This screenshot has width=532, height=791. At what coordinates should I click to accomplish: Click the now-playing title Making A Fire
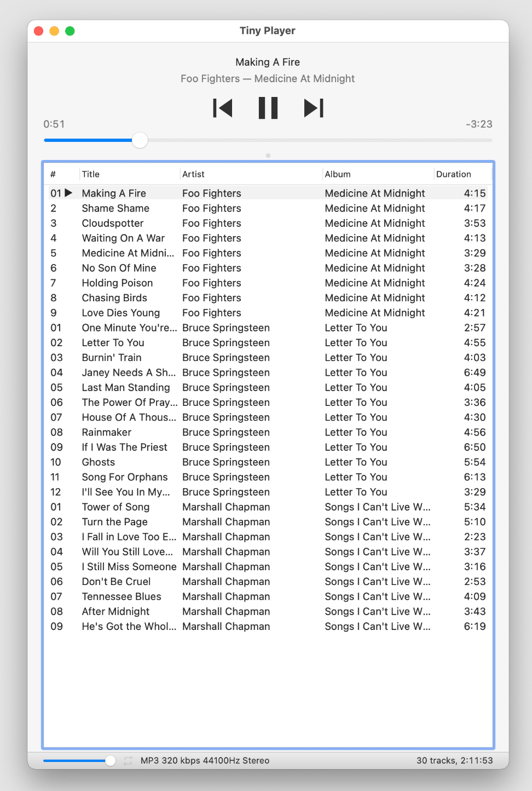tap(268, 62)
